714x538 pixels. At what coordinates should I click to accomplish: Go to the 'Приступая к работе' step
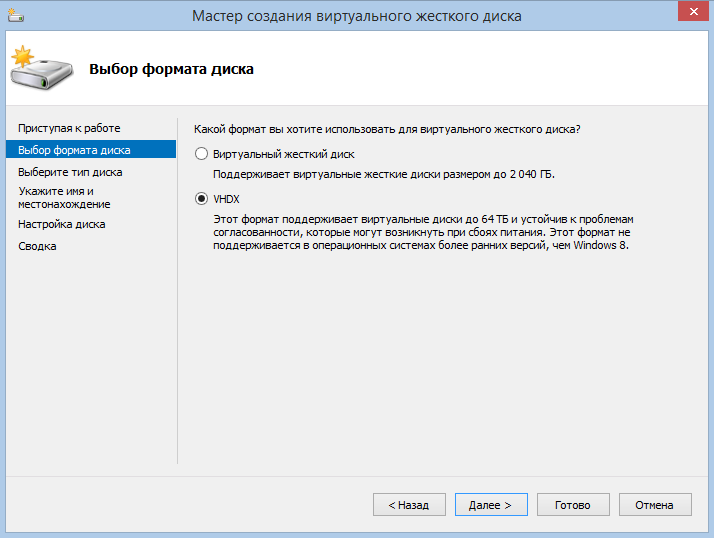69,128
